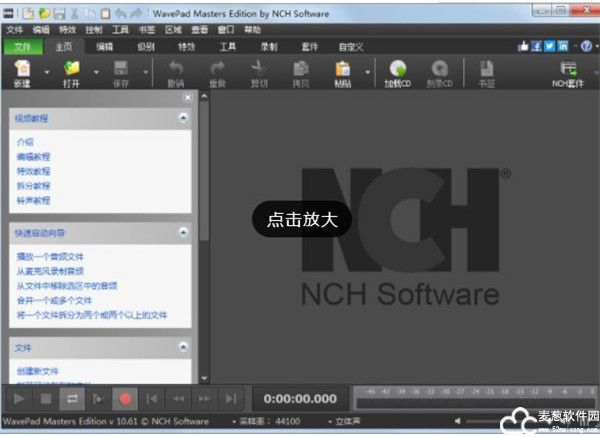600x437 pixels.
Task: Click the 打开 (Open) folder icon
Action: tap(72, 70)
